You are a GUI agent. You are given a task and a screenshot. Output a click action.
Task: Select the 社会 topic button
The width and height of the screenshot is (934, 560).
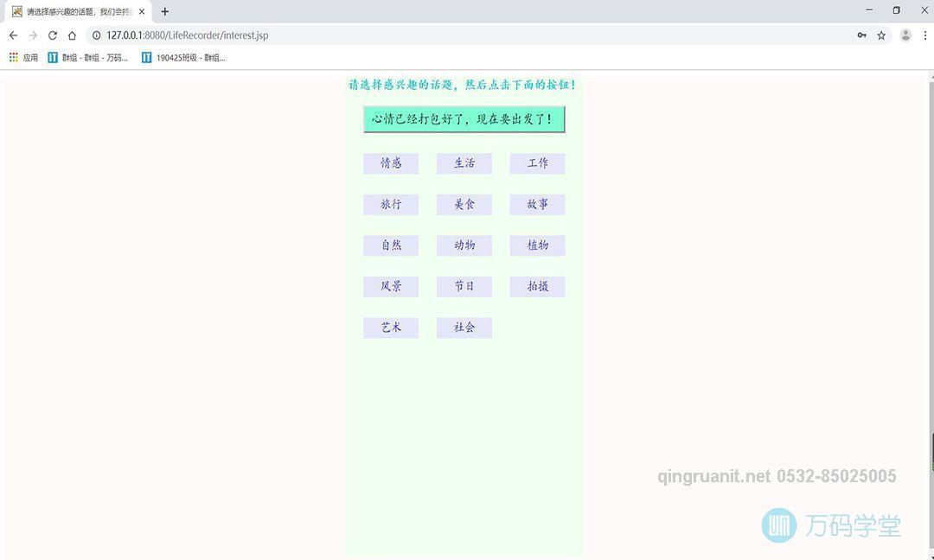[x=464, y=328]
